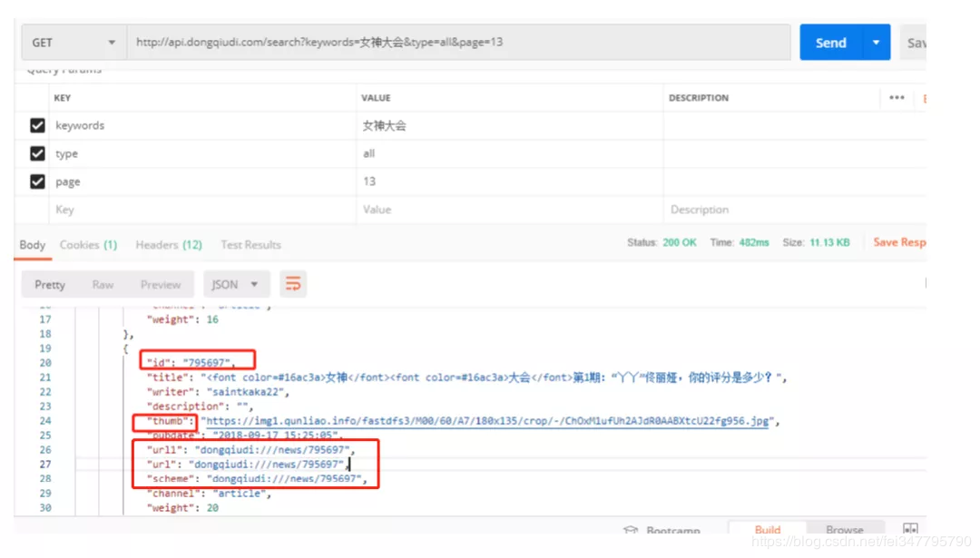Image resolution: width=980 pixels, height=558 pixels.
Task: Click line number 20 in gutter
Action: click(45, 363)
